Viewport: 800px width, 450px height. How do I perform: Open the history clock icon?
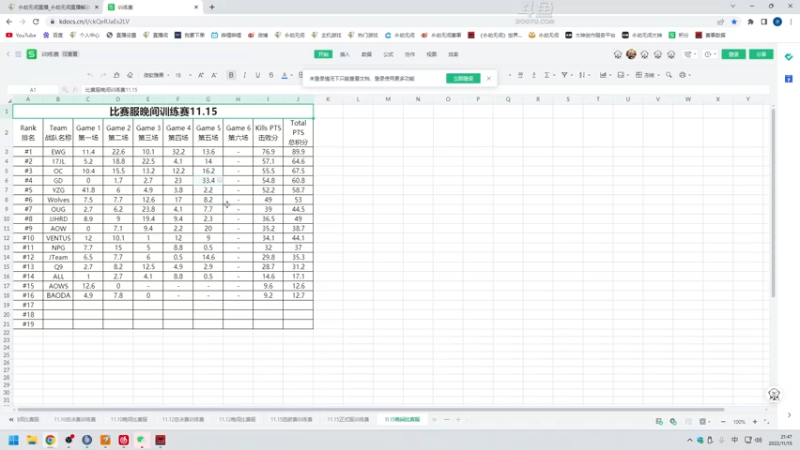tap(708, 54)
